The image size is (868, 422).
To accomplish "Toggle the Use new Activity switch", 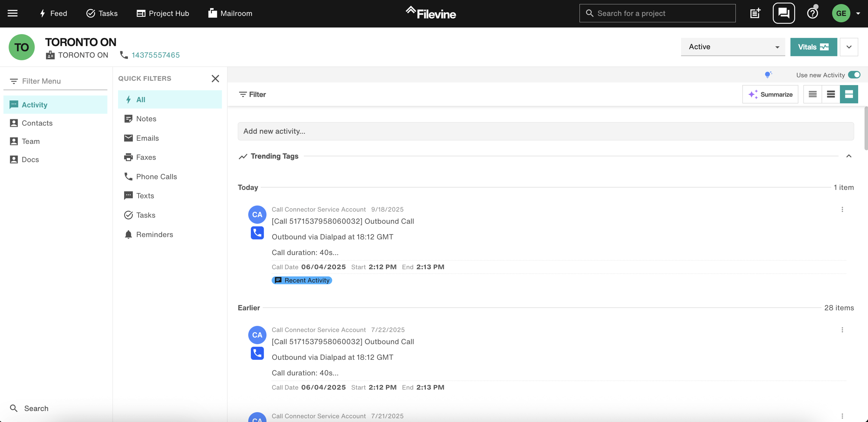I will pyautogui.click(x=854, y=75).
